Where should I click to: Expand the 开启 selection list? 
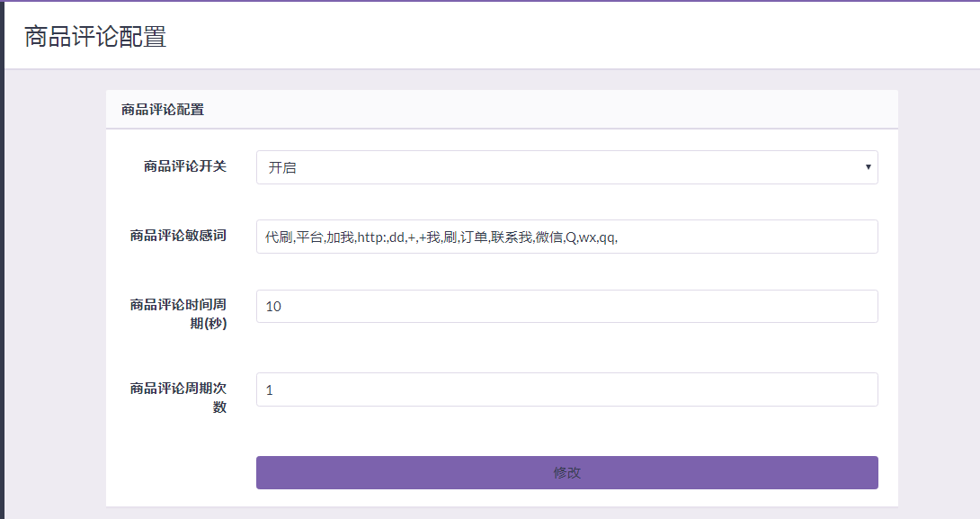(566, 167)
